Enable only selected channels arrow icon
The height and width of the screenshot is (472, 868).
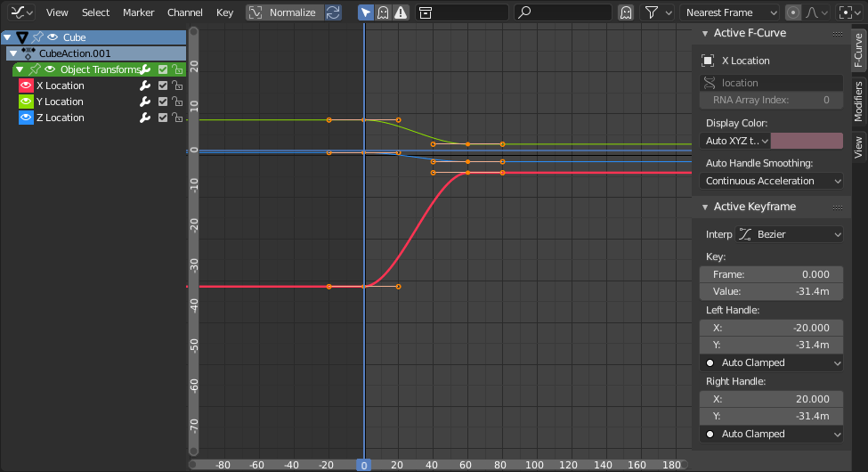click(x=366, y=12)
